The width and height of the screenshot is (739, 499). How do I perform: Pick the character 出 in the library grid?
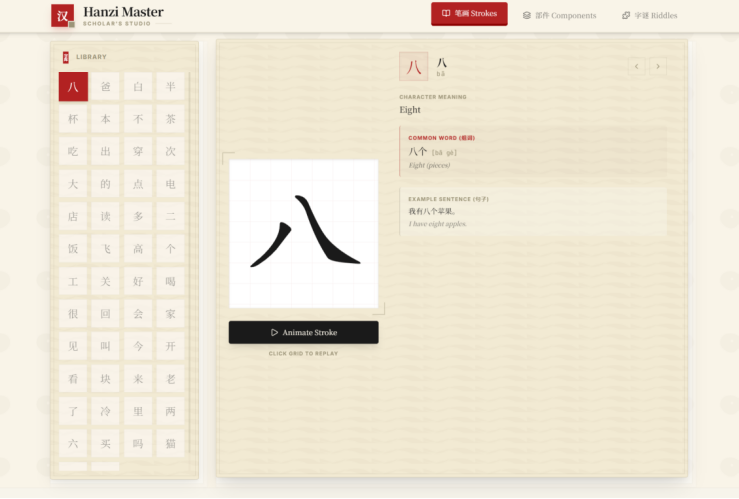tap(106, 151)
